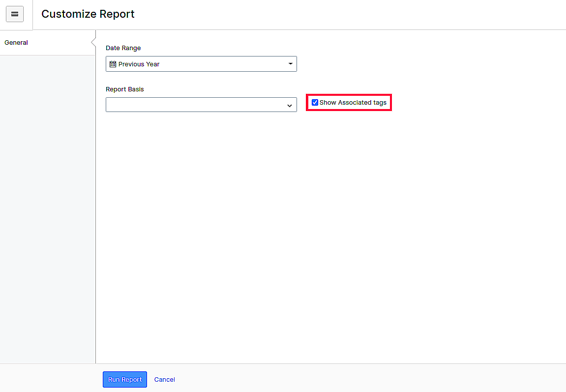Open the navigation menu via the top-left icon

coord(14,14)
